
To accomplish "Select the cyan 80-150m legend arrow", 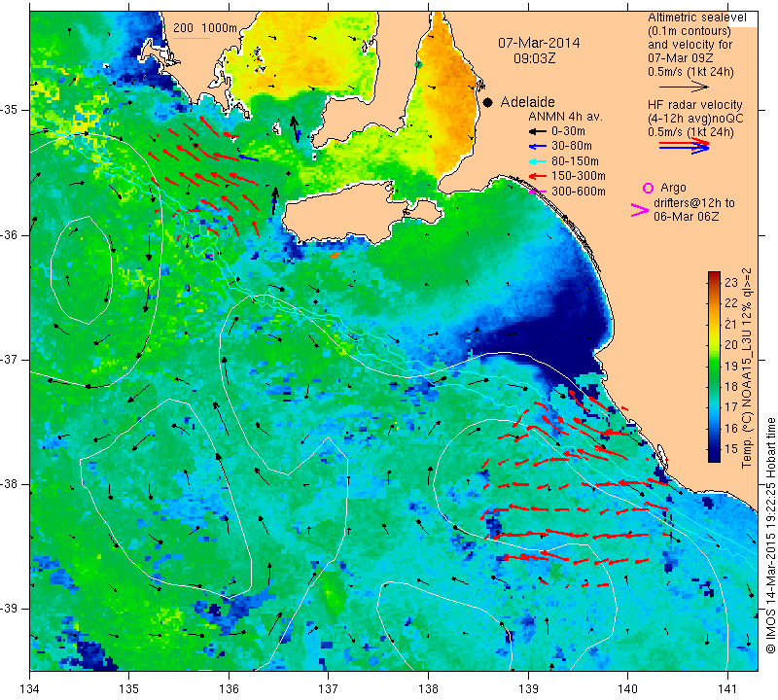I will coord(537,161).
